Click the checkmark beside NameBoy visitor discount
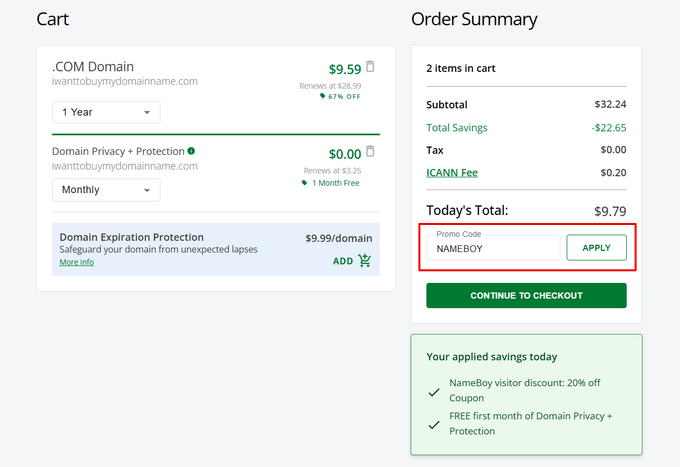The image size is (680, 467). 434,391
